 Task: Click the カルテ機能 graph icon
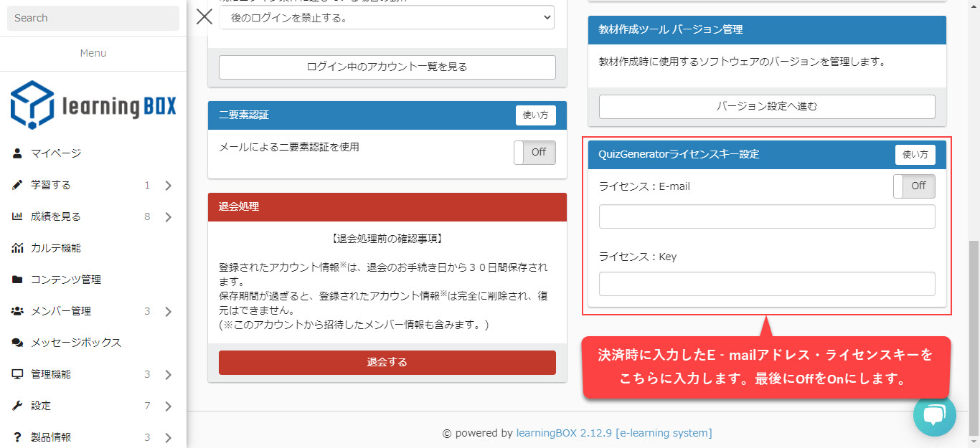pos(17,248)
